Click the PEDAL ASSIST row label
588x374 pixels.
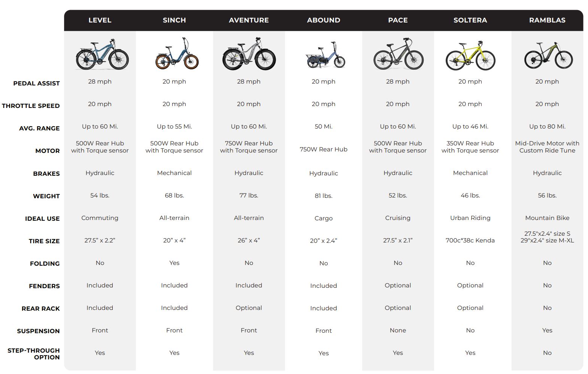(x=36, y=83)
